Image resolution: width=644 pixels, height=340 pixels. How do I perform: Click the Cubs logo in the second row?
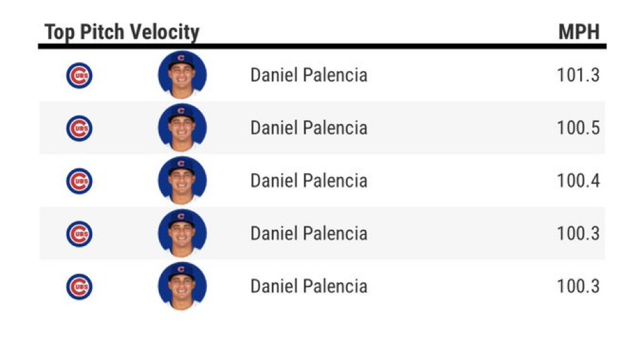tap(79, 128)
